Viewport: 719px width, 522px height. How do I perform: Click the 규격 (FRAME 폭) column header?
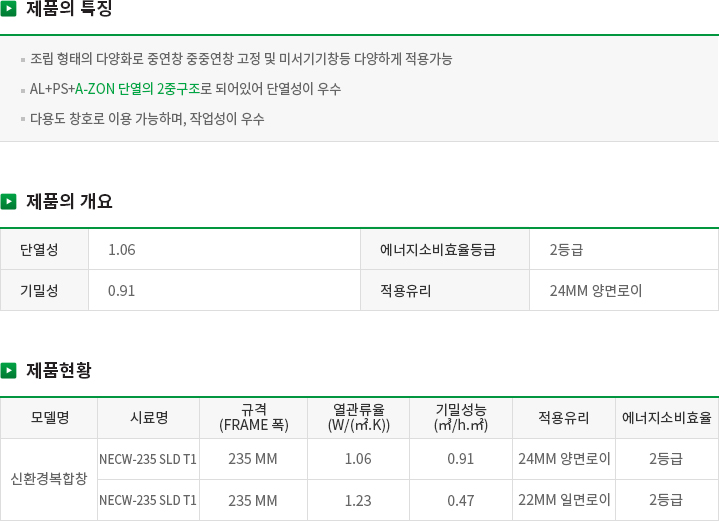[254, 417]
